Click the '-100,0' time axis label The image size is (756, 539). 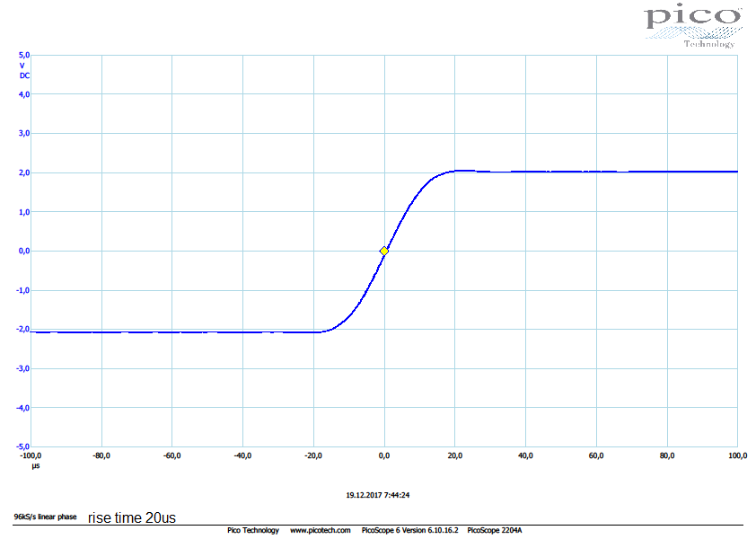31,456
